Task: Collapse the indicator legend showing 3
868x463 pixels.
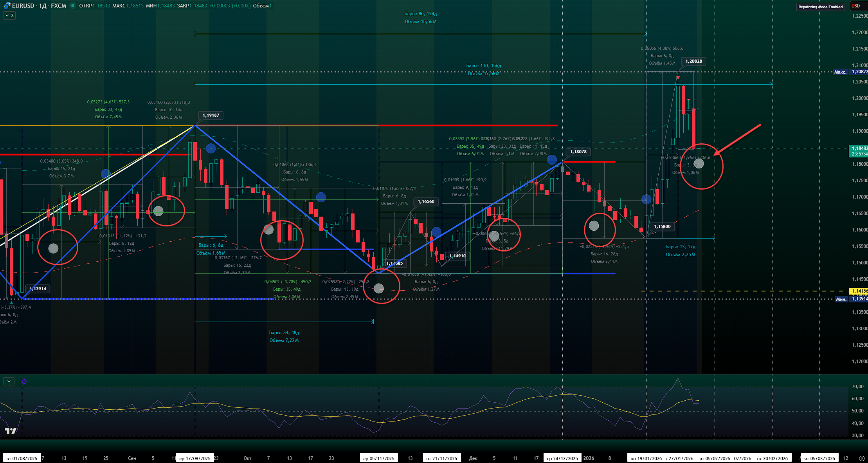Action: coord(9,16)
